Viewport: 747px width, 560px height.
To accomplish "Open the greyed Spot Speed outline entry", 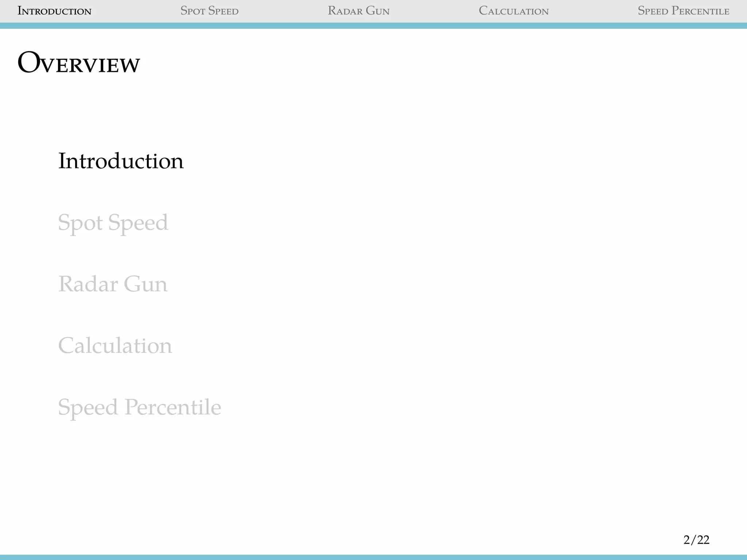I will coord(113,222).
